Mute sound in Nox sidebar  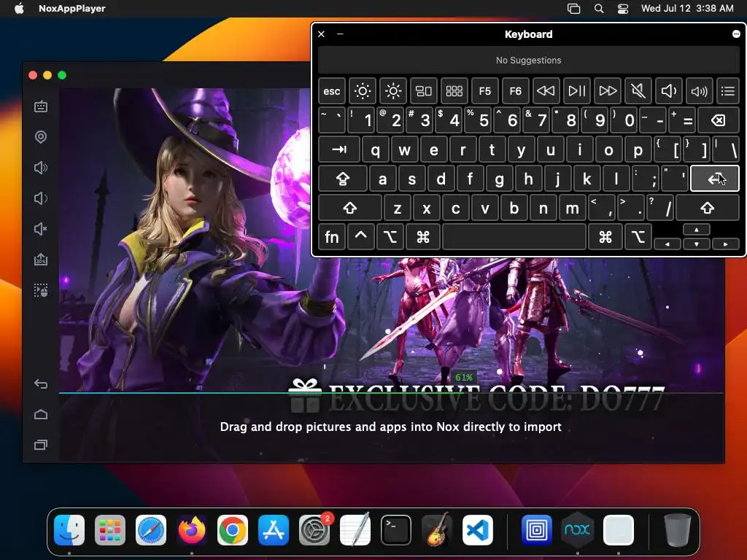point(41,229)
